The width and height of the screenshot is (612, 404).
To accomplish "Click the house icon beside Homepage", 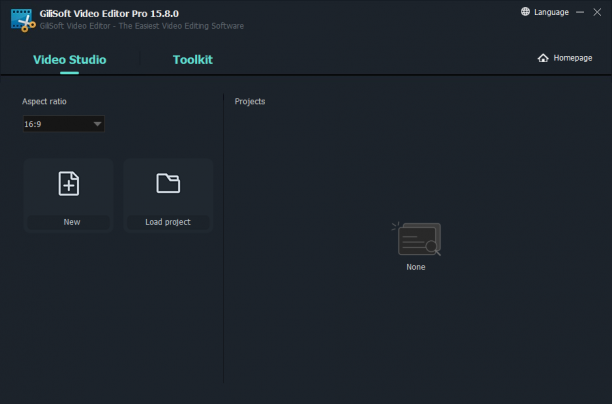I will (x=543, y=58).
